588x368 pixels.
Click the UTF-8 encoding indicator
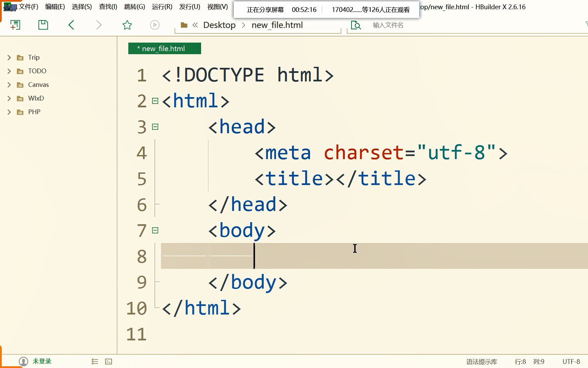pyautogui.click(x=571, y=362)
